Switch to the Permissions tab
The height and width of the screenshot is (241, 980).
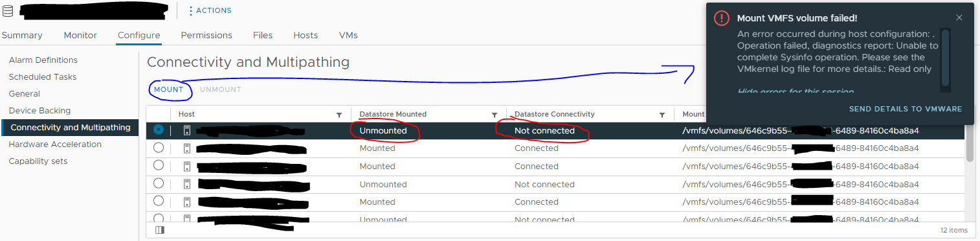(206, 35)
